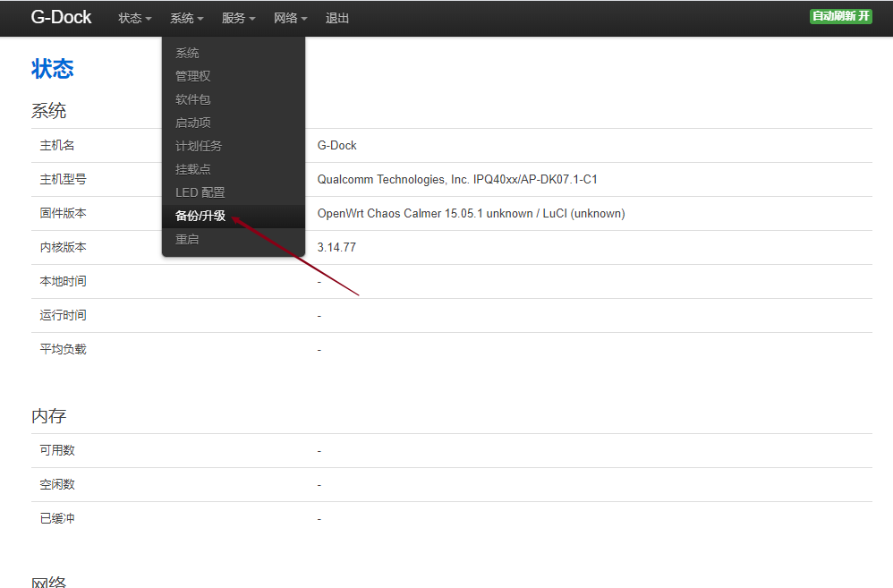Click the 固件版本 row label
The image size is (893, 588).
63,213
